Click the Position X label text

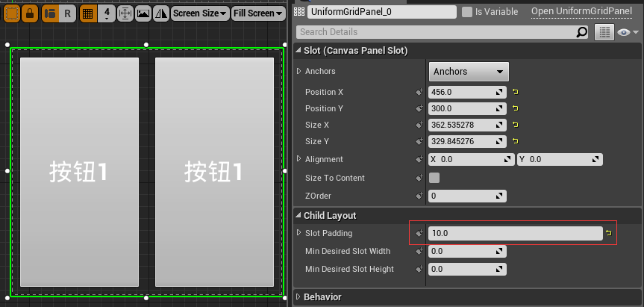[x=324, y=92]
